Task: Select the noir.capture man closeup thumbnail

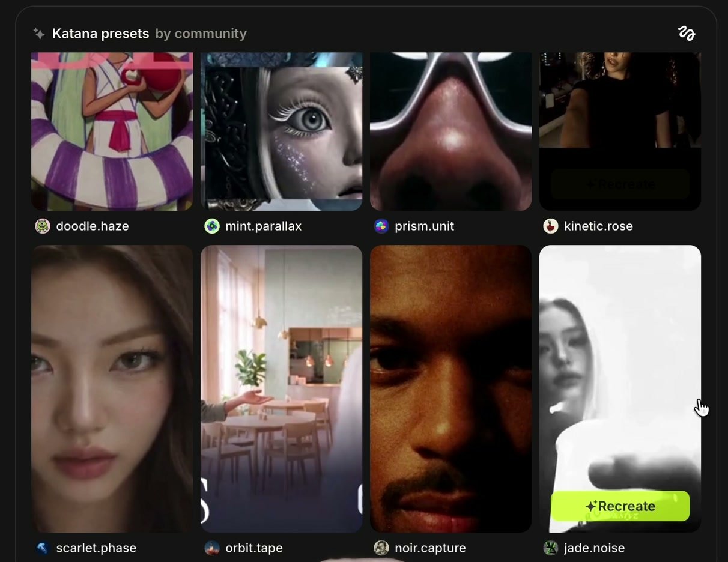Action: [x=451, y=388]
